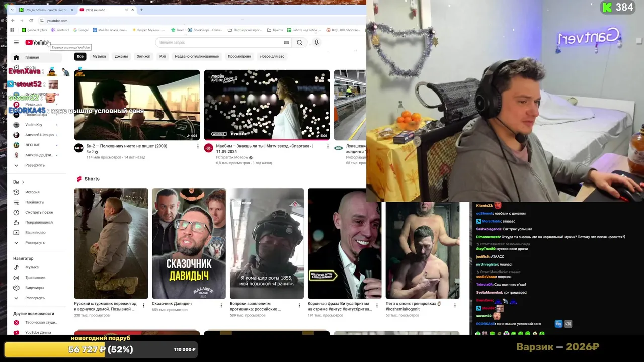This screenshot has height=362, width=644.
Task: Click the chat translate icon
Action: (x=558, y=324)
